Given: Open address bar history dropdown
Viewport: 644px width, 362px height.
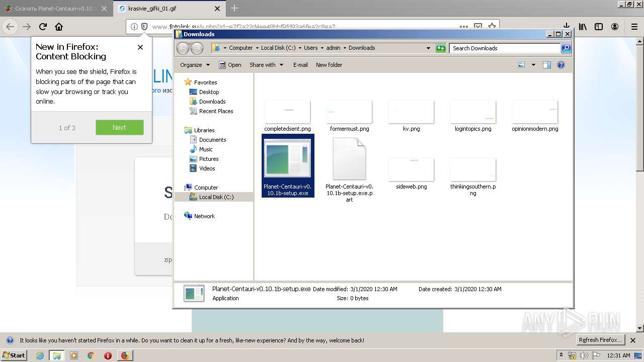Looking at the screenshot, I should pyautogui.click(x=428, y=48).
